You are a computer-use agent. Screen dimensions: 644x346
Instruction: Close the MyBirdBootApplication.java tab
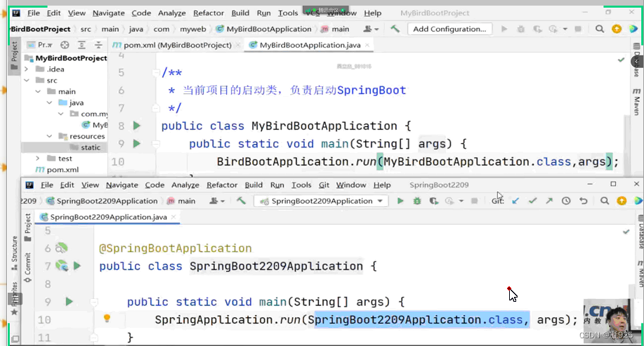(367, 45)
